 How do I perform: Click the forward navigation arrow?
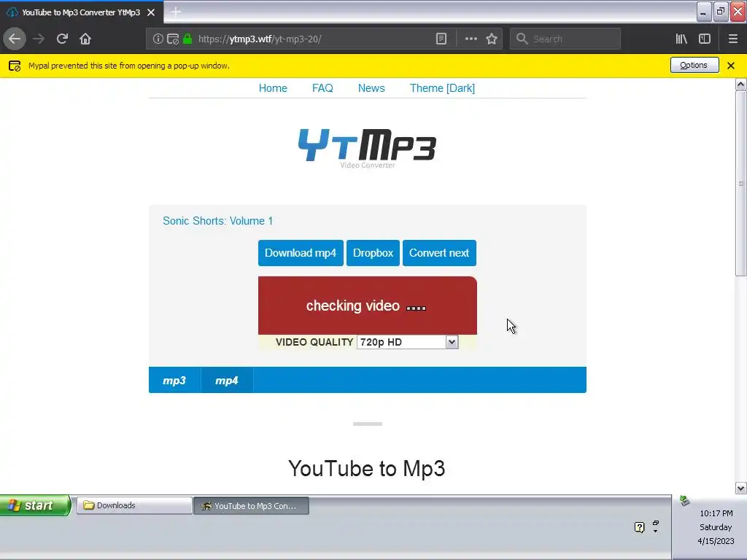tap(39, 39)
